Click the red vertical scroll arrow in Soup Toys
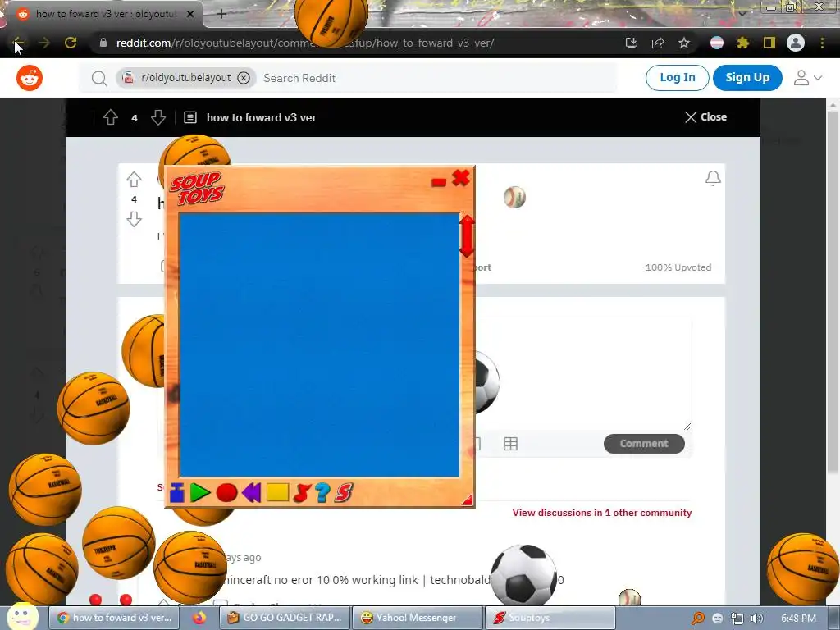The image size is (840, 630). [x=467, y=235]
